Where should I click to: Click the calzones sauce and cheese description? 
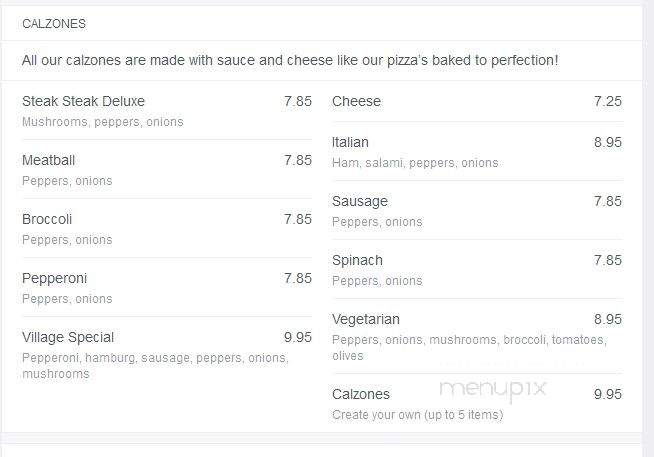pos(290,60)
